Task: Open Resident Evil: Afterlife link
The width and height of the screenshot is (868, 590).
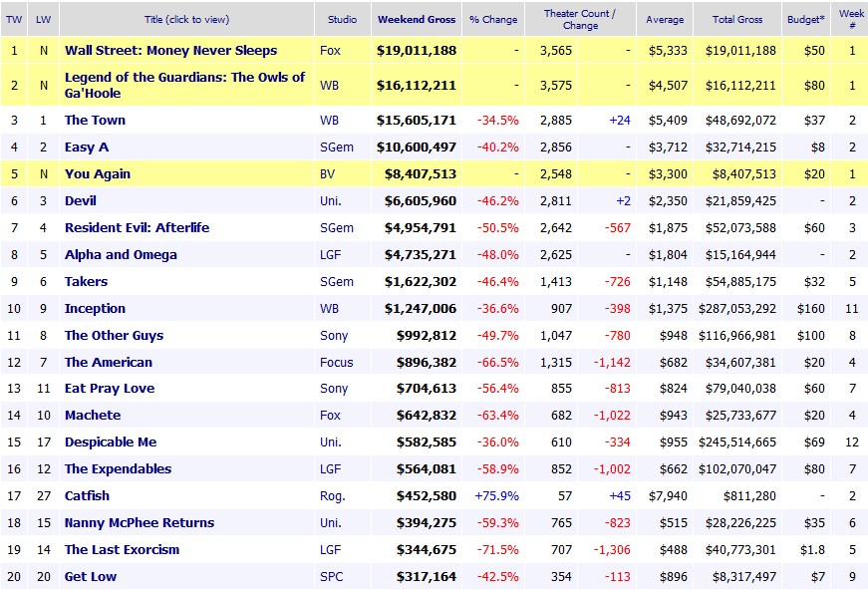Action: coord(138,227)
